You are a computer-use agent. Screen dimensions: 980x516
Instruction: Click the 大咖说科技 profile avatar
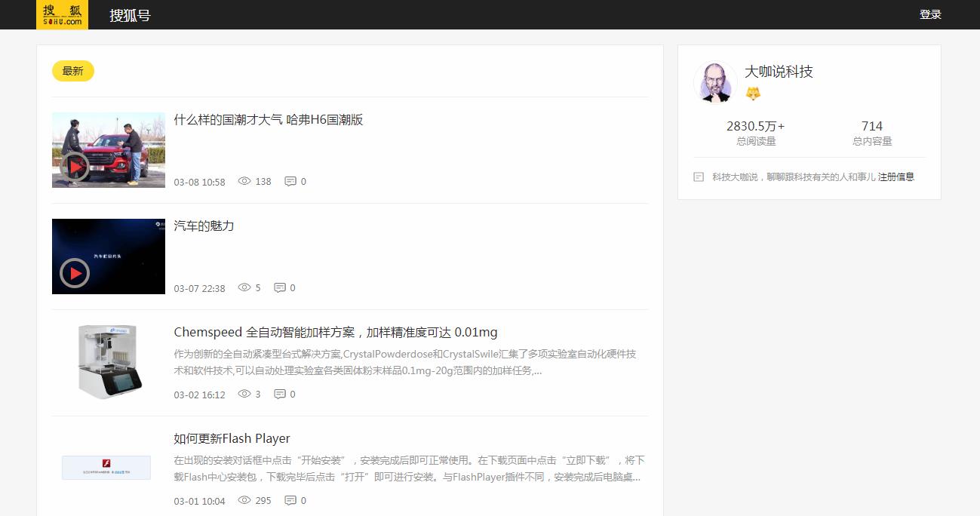(715, 81)
